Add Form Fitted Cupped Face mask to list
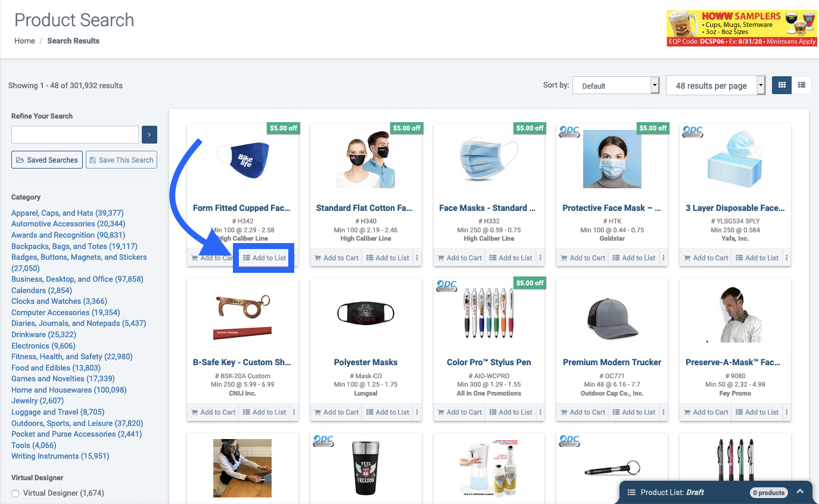This screenshot has height=504, width=819. (x=264, y=258)
